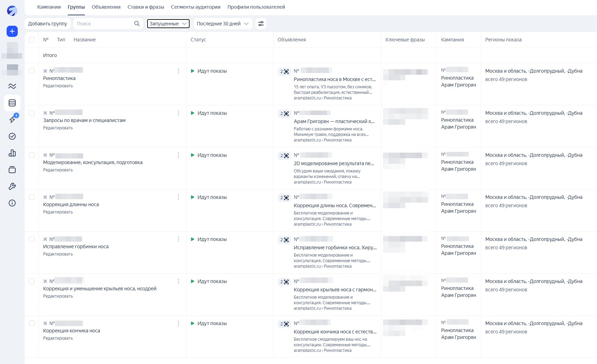Toggle the select-all checkbox in table header
The width and height of the screenshot is (597, 364).
(x=32, y=40)
